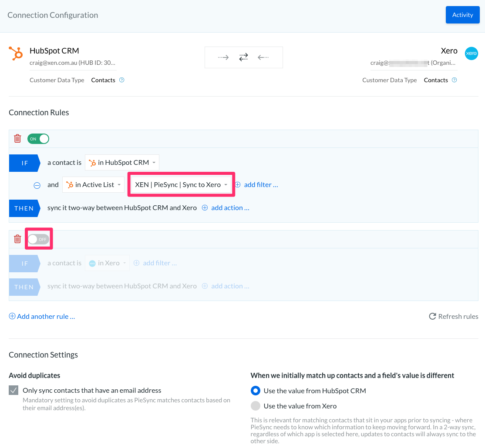Delete the disabled second rule via trash icon

tap(17, 239)
